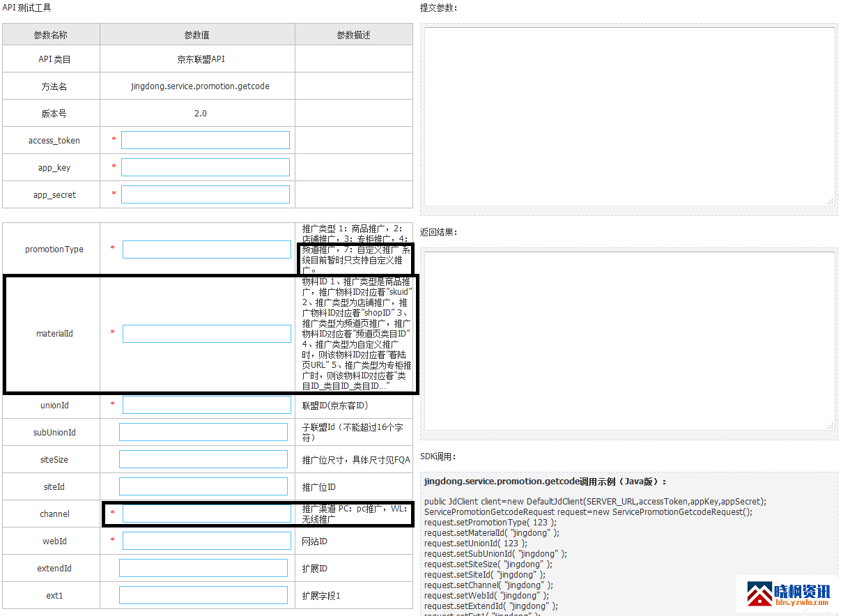Click the materialId parameter label
The image size is (850, 616).
54,334
